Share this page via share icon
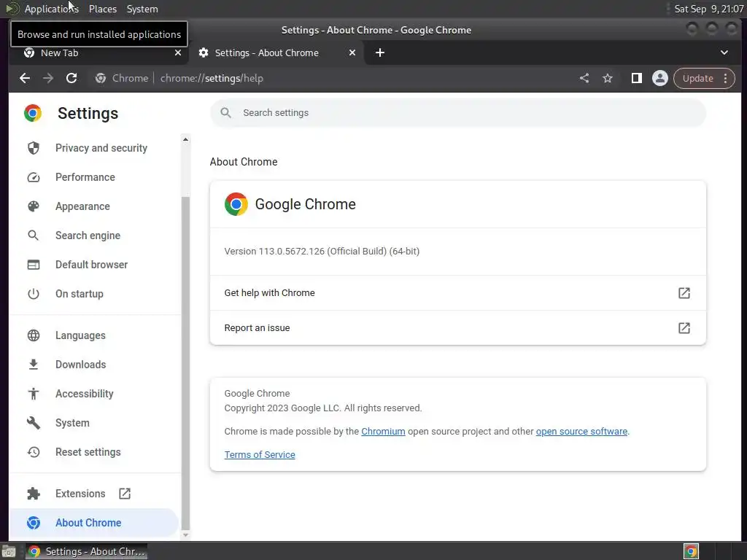Screen dimensions: 747x560 (584, 78)
